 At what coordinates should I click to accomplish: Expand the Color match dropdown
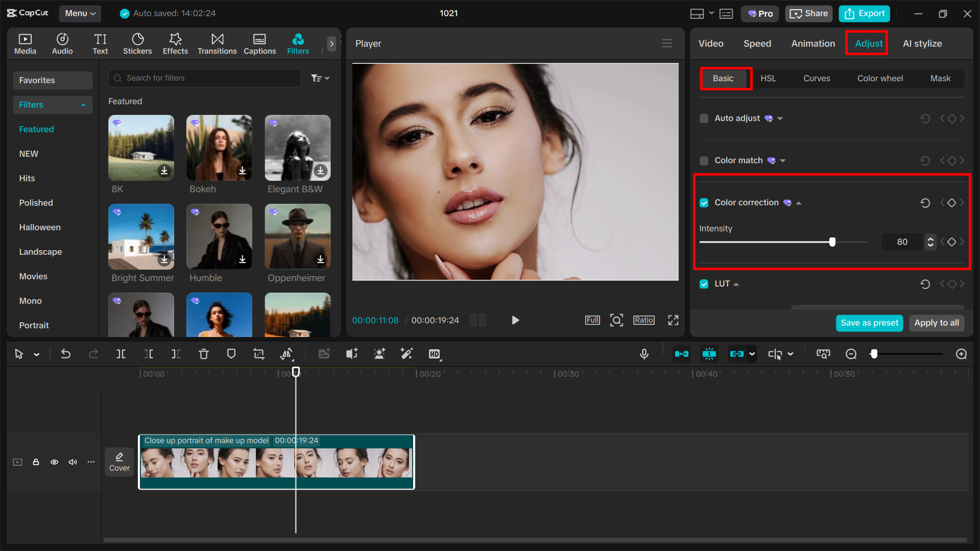coord(781,160)
